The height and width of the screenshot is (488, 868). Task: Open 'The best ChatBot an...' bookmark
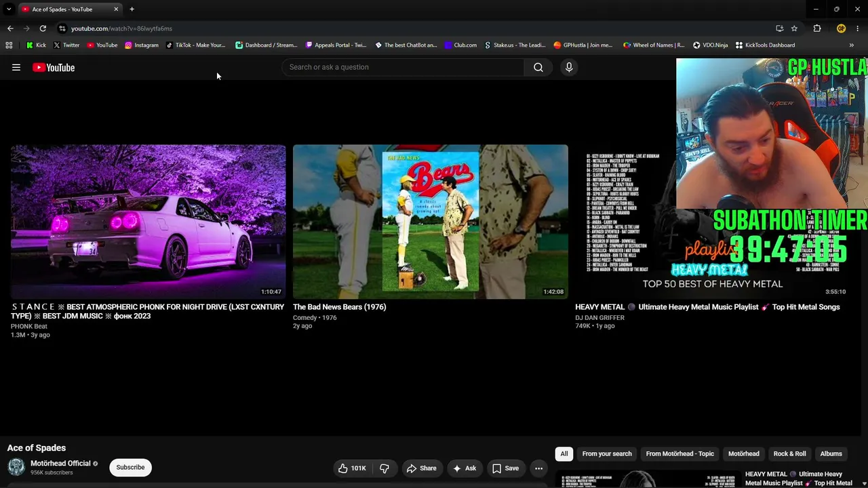point(406,45)
